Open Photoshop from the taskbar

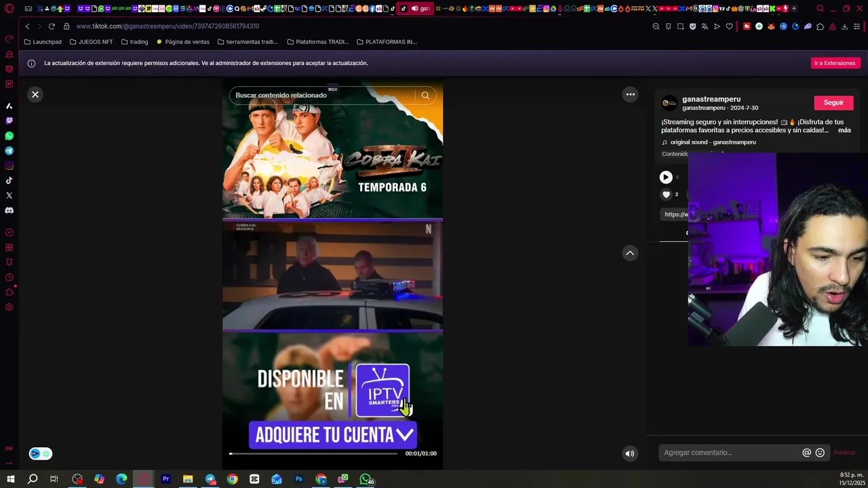[298, 479]
